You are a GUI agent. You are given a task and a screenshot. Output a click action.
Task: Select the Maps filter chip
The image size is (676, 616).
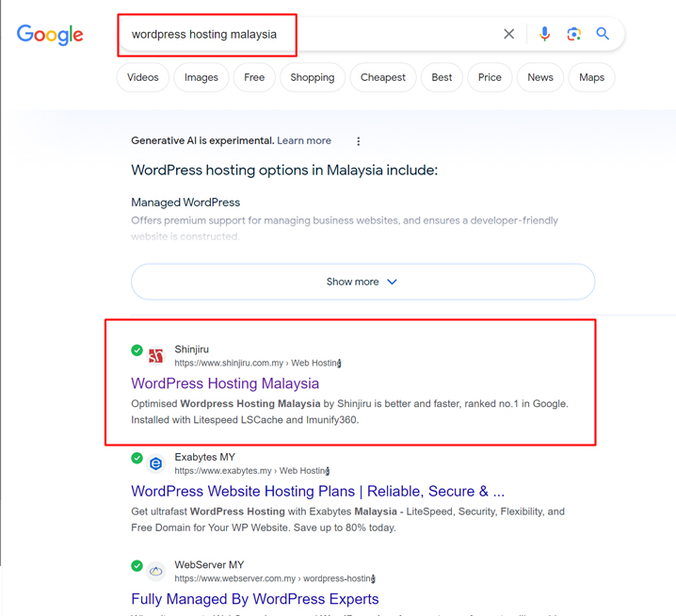[592, 77]
